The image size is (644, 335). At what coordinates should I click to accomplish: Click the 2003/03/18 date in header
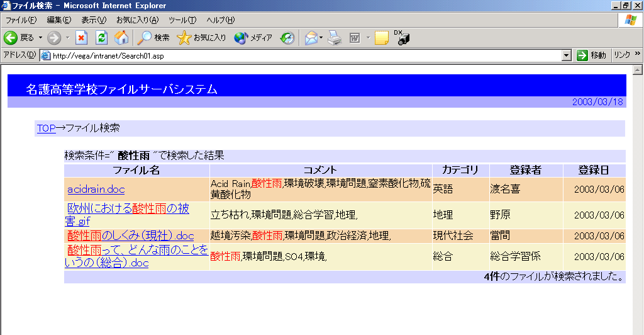[597, 102]
